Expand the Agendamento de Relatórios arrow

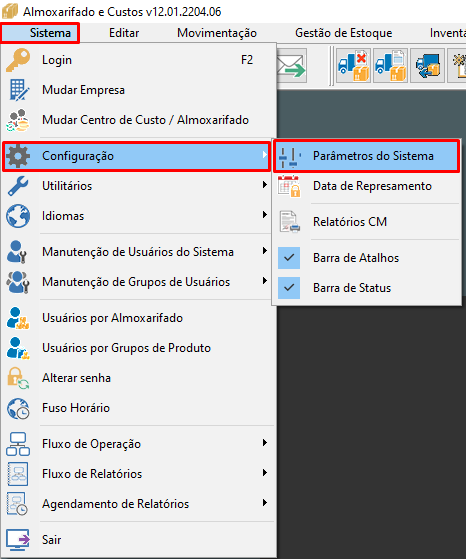(265, 503)
